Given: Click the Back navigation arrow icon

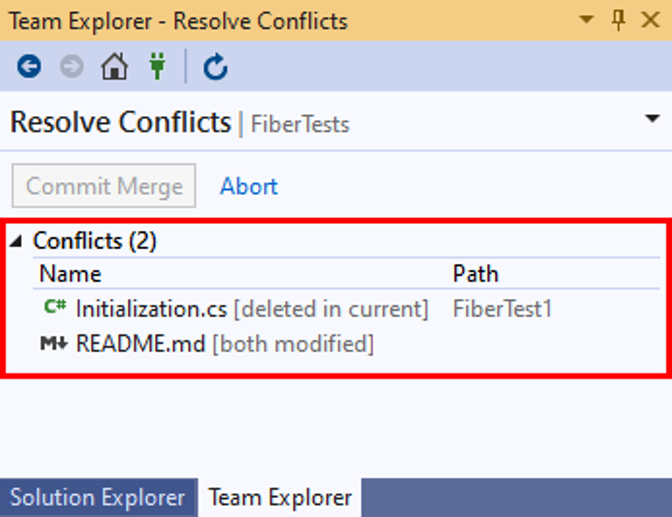Looking at the screenshot, I should 29,66.
